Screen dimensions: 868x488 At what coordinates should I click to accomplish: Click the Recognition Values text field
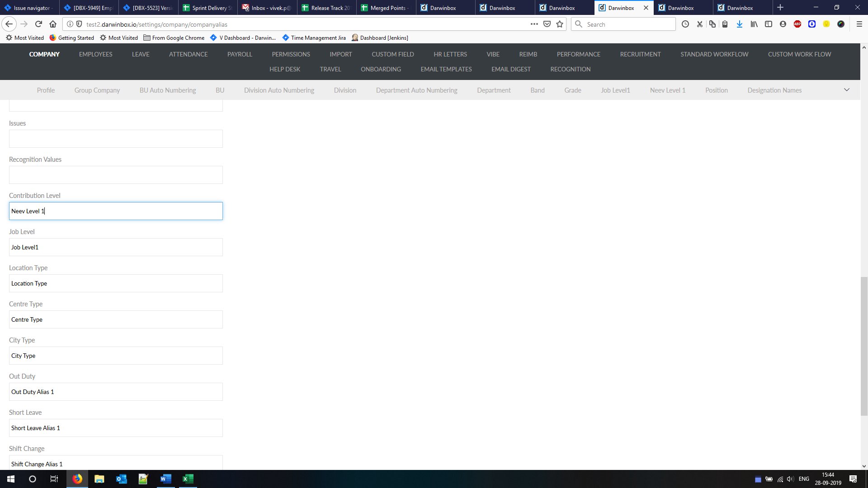[x=116, y=175]
